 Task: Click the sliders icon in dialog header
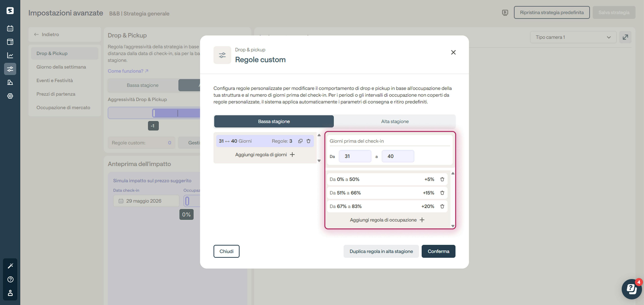(x=222, y=55)
